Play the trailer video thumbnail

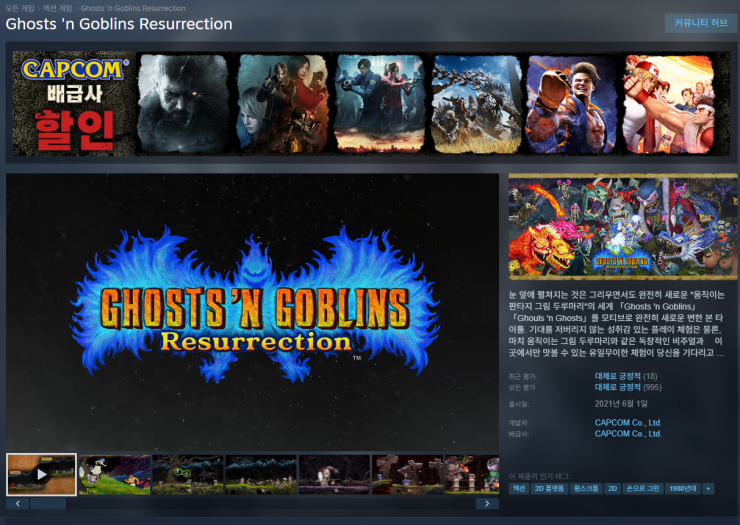pos(42,474)
